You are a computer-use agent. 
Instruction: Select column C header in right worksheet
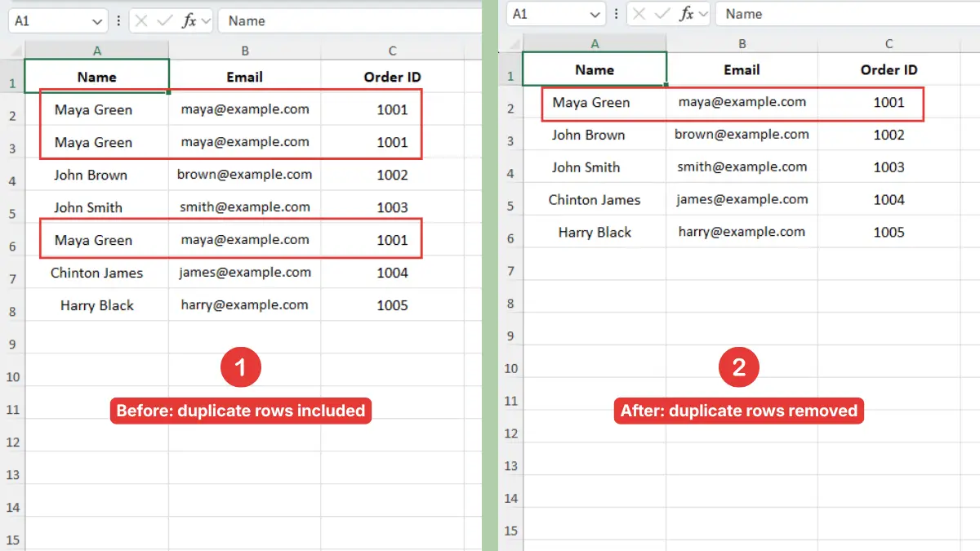click(889, 44)
